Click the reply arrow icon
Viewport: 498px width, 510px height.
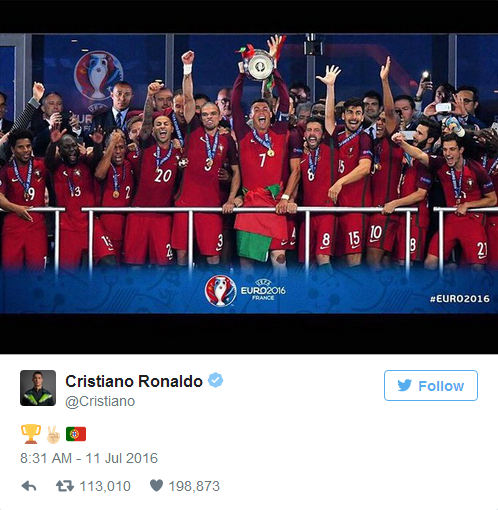coord(29,486)
